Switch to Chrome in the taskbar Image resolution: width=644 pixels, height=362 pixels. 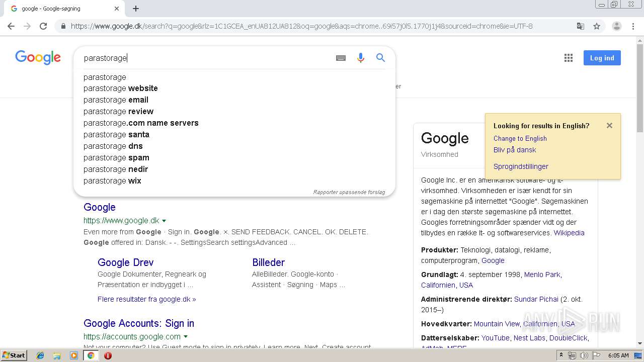point(91,355)
